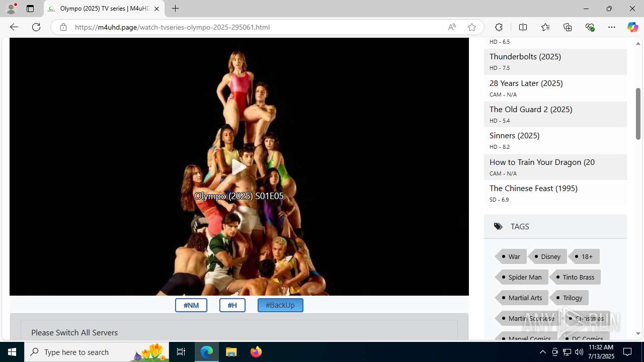Open the Windows Start menu
The image size is (644, 362).
pyautogui.click(x=12, y=352)
